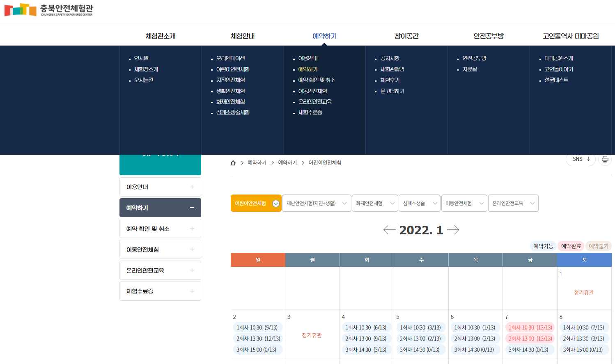Image resolution: width=615 pixels, height=364 pixels.
Task: Open 이동안전체험 dropdown tab
Action: coord(464,203)
